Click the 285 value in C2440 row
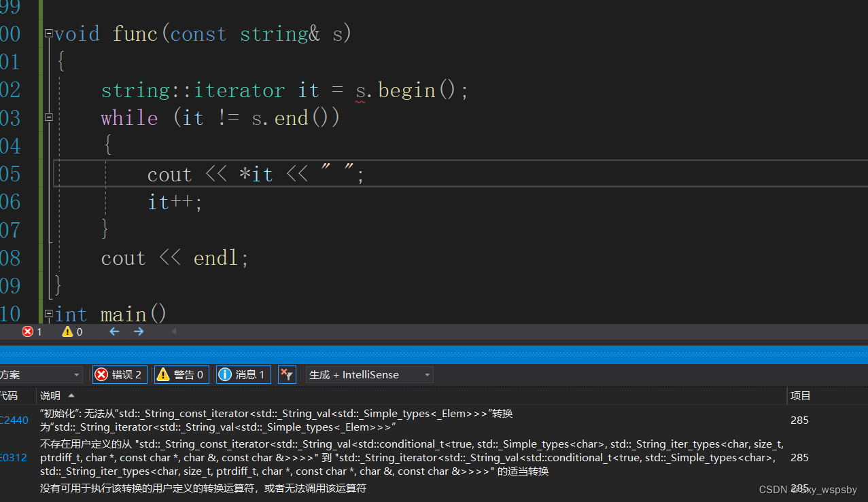This screenshot has width=868, height=502. coord(799,420)
